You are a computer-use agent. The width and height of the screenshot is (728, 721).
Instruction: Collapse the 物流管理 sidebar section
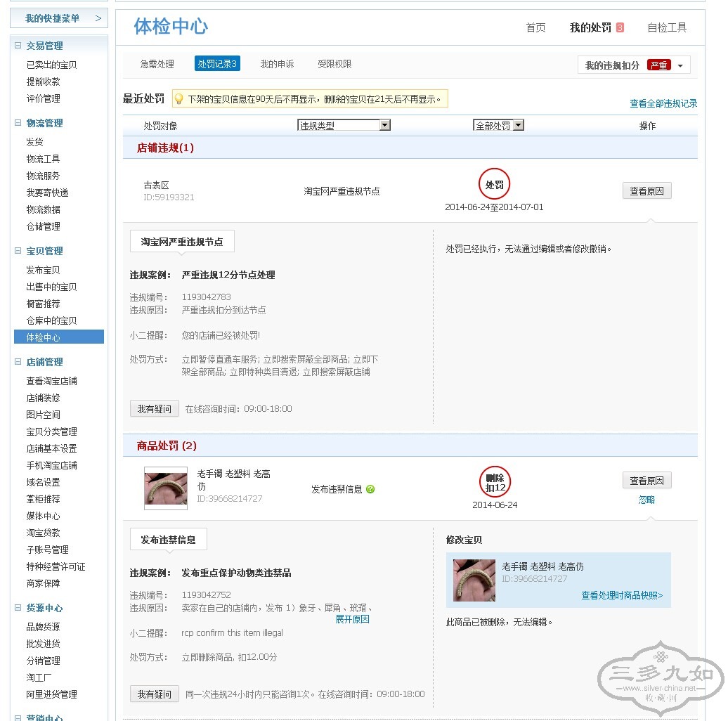coord(18,123)
